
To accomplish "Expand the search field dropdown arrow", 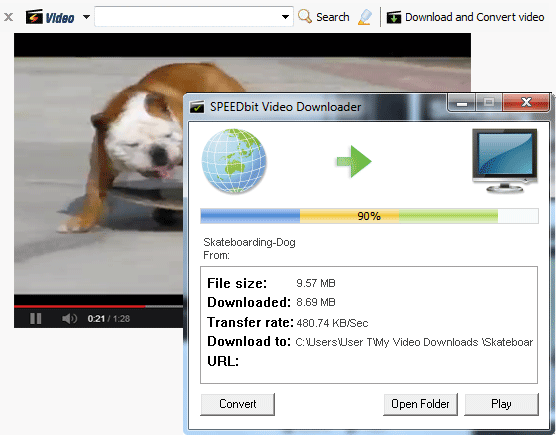I will coord(285,17).
